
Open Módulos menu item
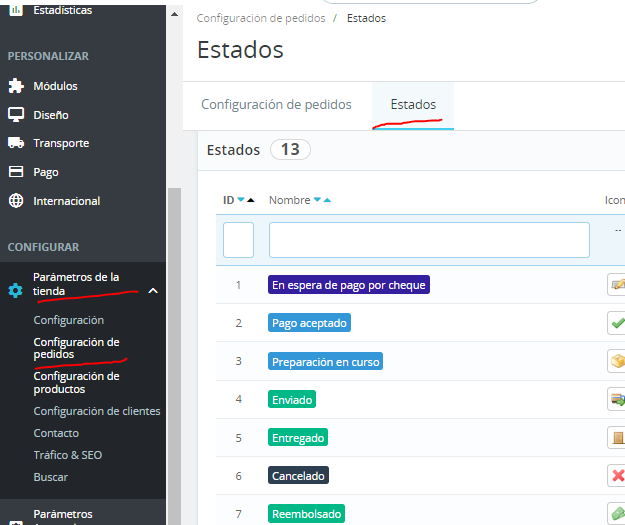coord(55,86)
